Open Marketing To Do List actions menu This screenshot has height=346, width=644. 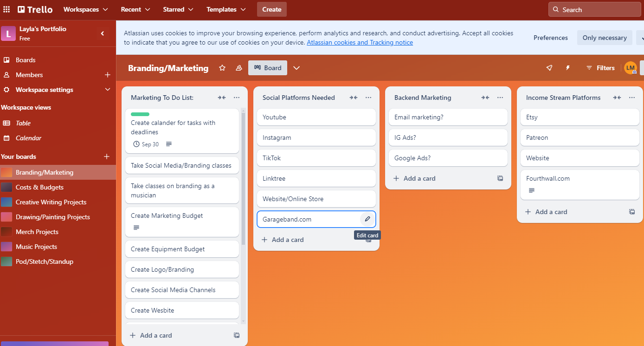[237, 98]
